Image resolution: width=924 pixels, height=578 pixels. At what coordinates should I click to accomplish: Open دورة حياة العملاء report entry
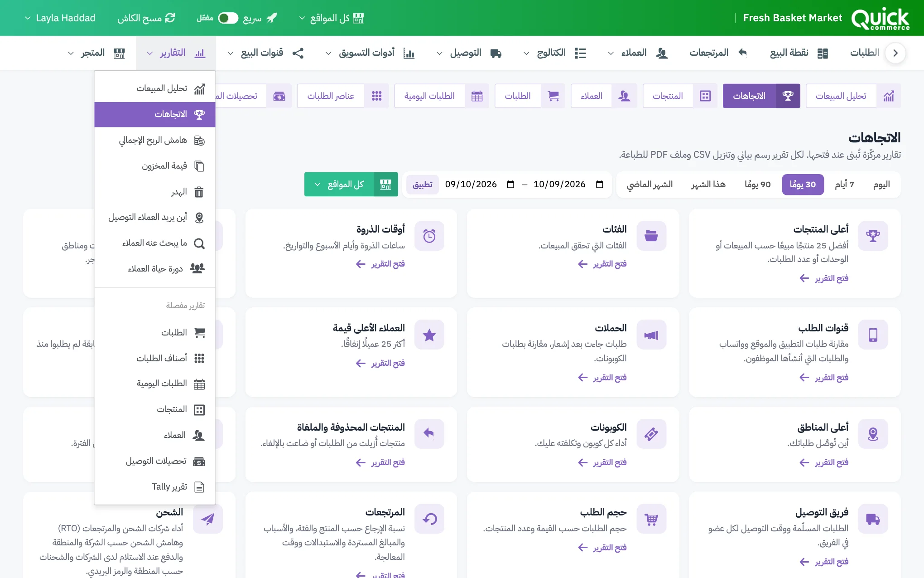(x=155, y=269)
